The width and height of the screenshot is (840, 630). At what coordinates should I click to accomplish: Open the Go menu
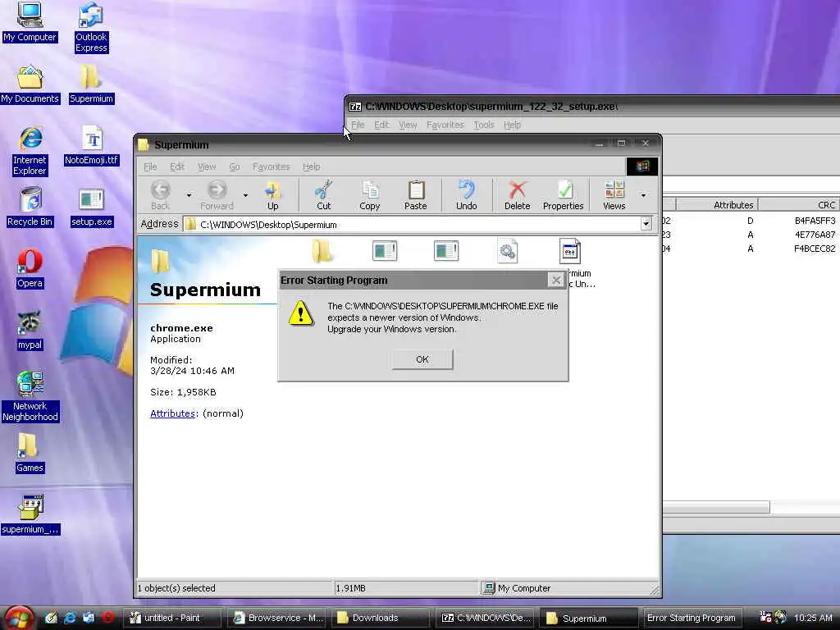[x=234, y=167]
